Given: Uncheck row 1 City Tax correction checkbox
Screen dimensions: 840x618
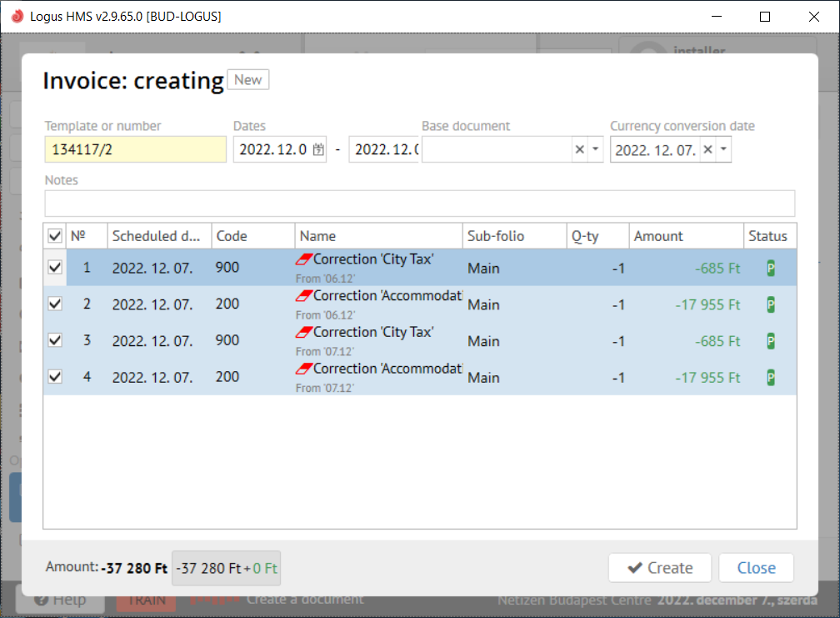Looking at the screenshot, I should (55, 269).
